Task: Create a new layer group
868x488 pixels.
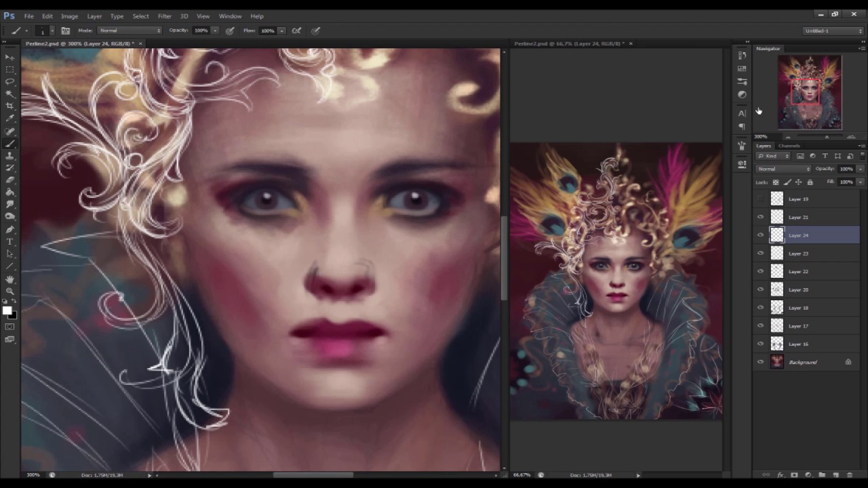Action: click(822, 475)
